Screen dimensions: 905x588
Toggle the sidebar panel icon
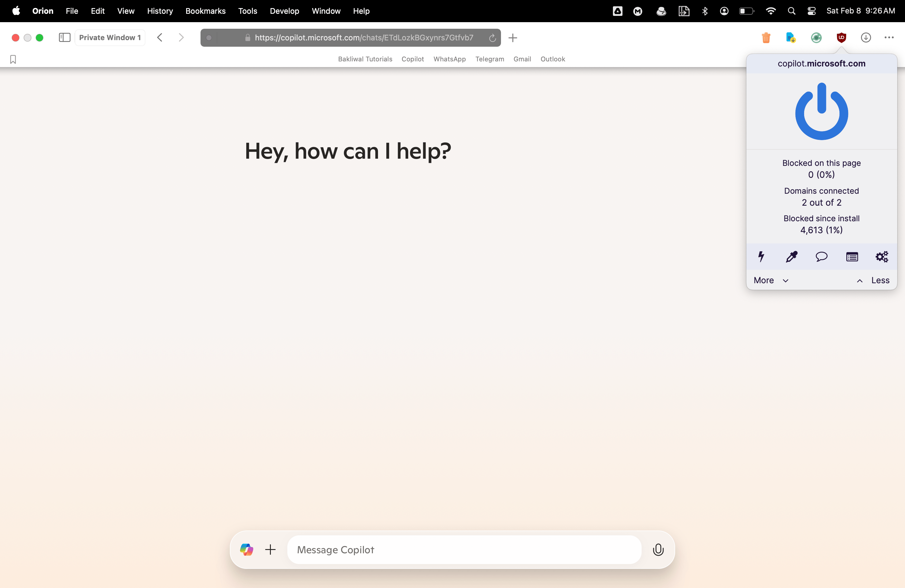[x=64, y=38]
